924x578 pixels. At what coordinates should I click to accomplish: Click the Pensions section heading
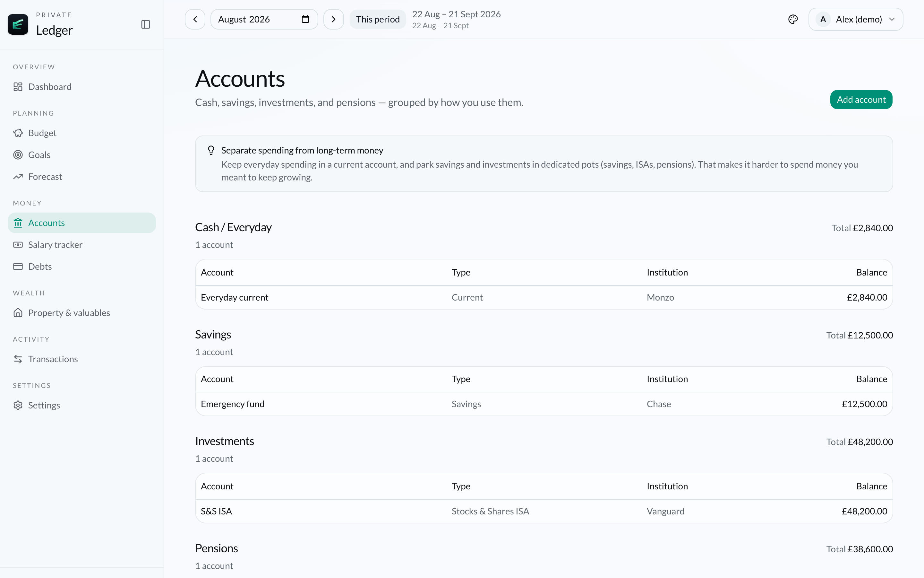tap(217, 548)
